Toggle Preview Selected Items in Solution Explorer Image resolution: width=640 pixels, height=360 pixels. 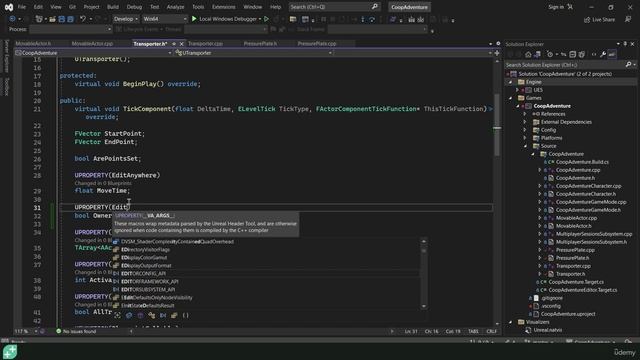click(612, 54)
